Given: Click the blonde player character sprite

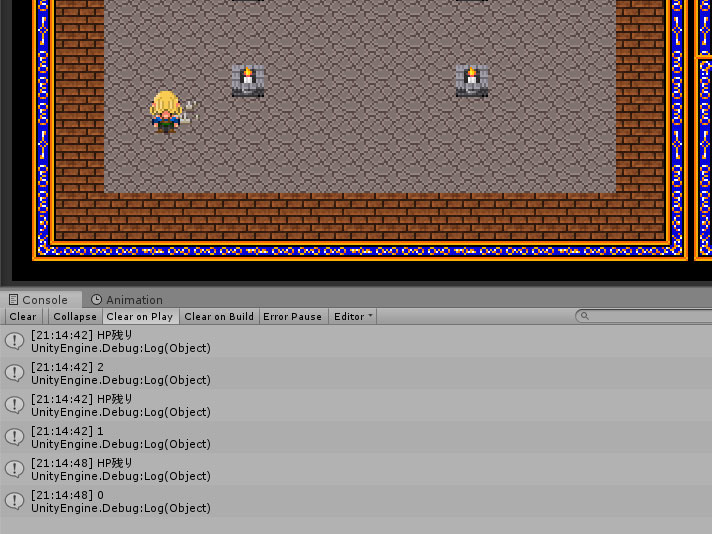Looking at the screenshot, I should [x=166, y=112].
